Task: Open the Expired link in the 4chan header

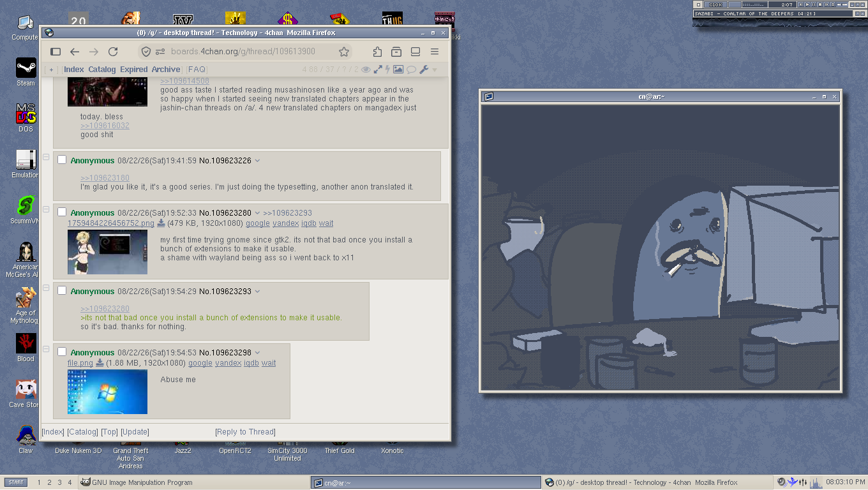Action: 134,70
